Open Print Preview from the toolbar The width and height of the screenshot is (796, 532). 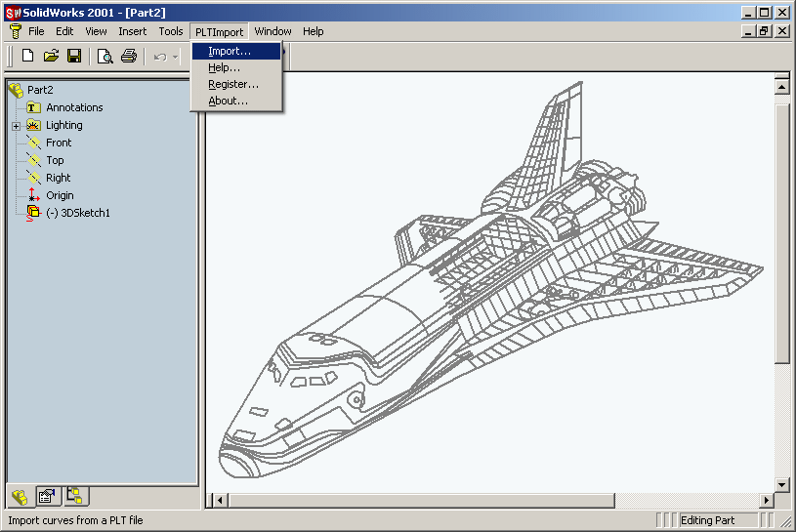105,56
